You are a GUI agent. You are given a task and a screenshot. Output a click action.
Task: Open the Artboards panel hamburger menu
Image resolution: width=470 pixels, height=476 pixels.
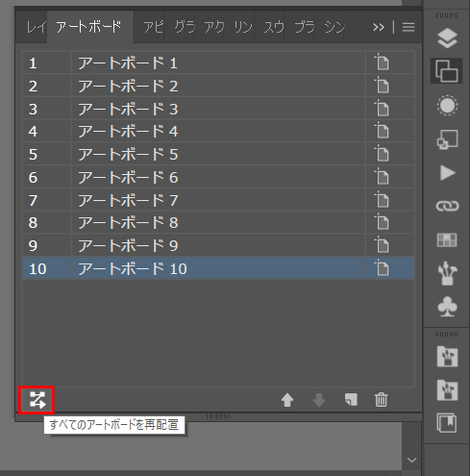pyautogui.click(x=408, y=27)
